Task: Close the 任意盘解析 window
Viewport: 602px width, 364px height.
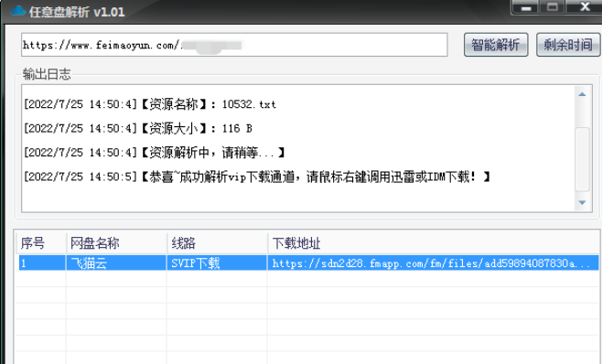Action: pos(584,7)
